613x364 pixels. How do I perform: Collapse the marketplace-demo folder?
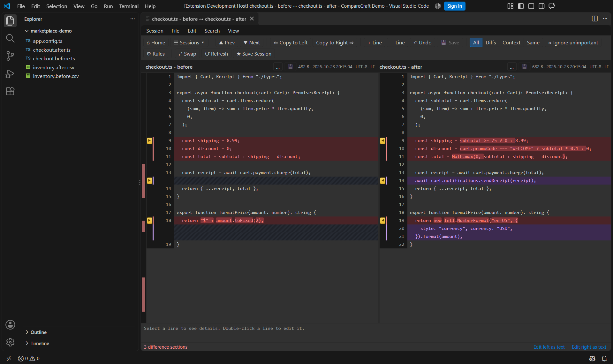tap(51, 31)
